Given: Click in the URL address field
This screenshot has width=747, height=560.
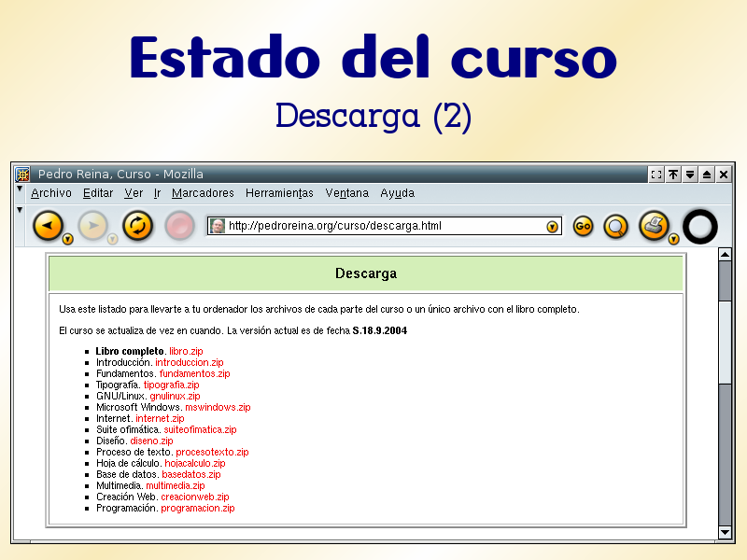Looking at the screenshot, I should pos(383,226).
